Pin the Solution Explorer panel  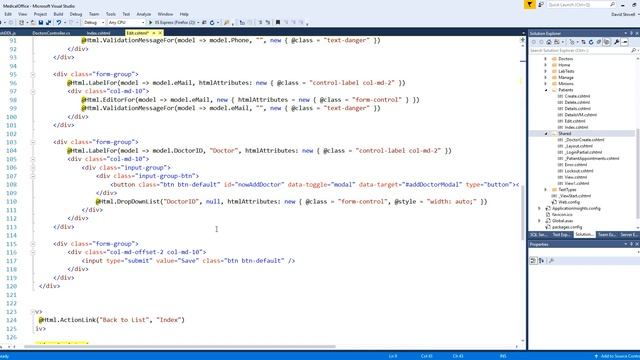click(631, 33)
